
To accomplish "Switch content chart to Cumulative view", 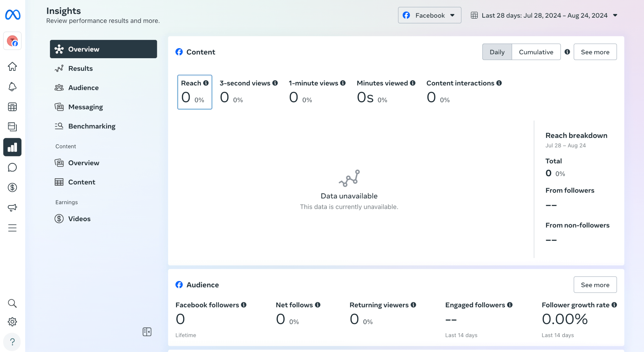I will pyautogui.click(x=536, y=52).
